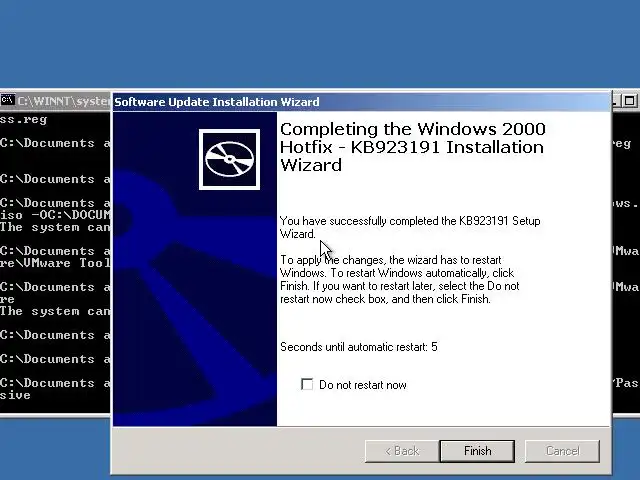The width and height of the screenshot is (640, 480).
Task: Click the disabled Back button
Action: pos(402,451)
